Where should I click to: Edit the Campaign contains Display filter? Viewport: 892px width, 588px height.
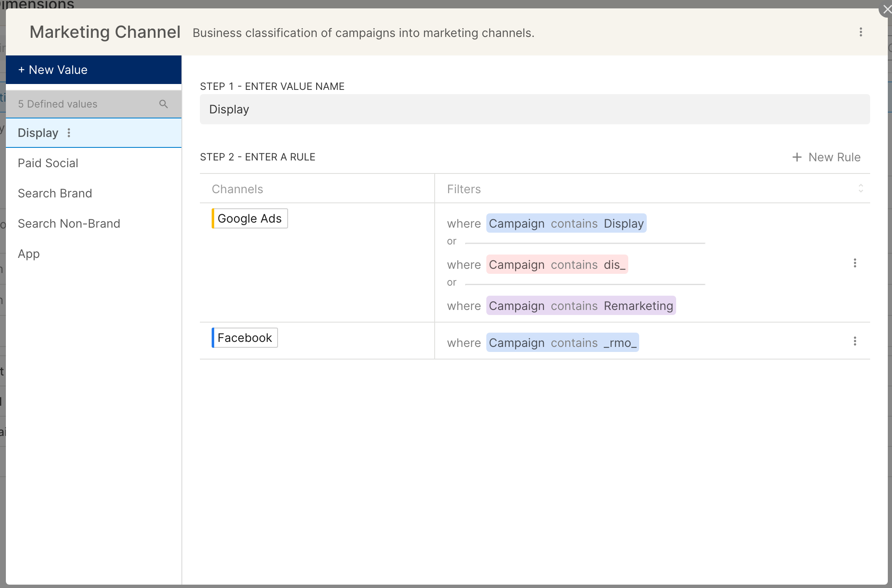[566, 223]
